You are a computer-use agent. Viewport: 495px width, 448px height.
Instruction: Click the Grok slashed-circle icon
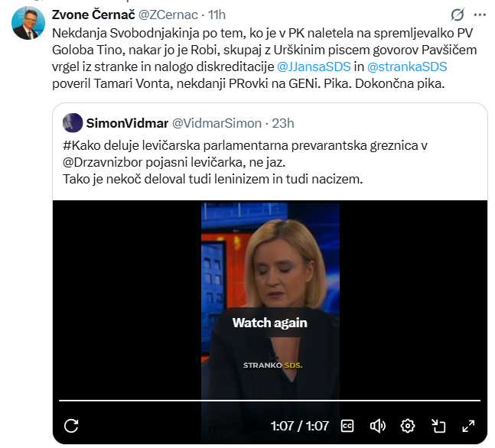tap(457, 15)
